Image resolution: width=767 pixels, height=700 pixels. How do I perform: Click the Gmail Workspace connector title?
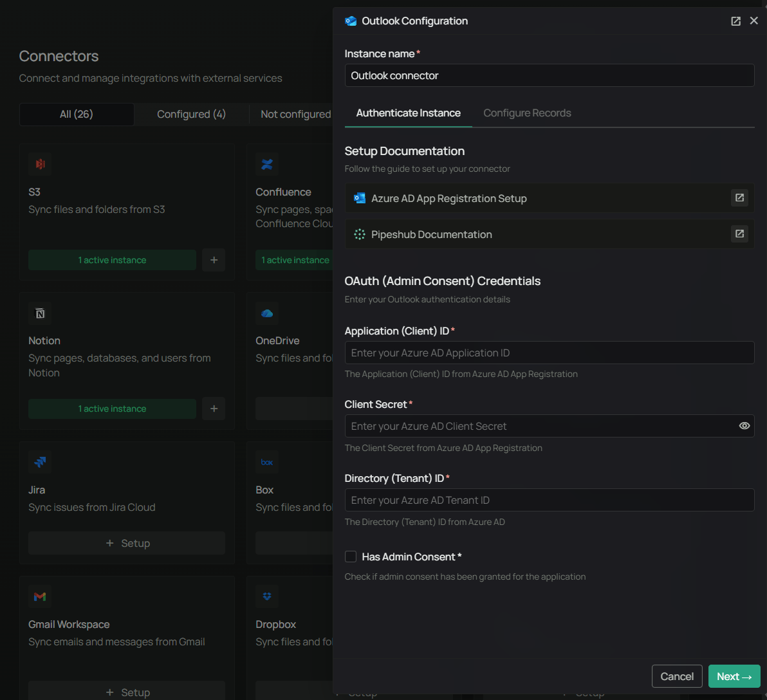(69, 624)
